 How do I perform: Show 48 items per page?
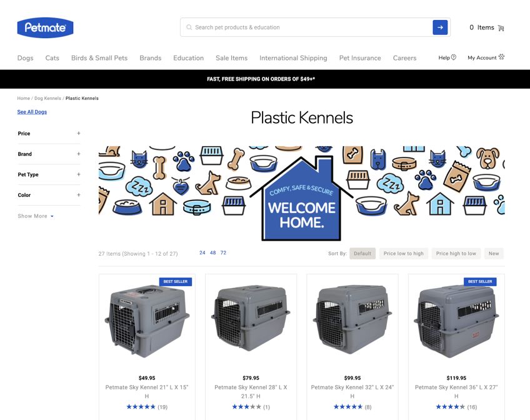[x=212, y=252]
